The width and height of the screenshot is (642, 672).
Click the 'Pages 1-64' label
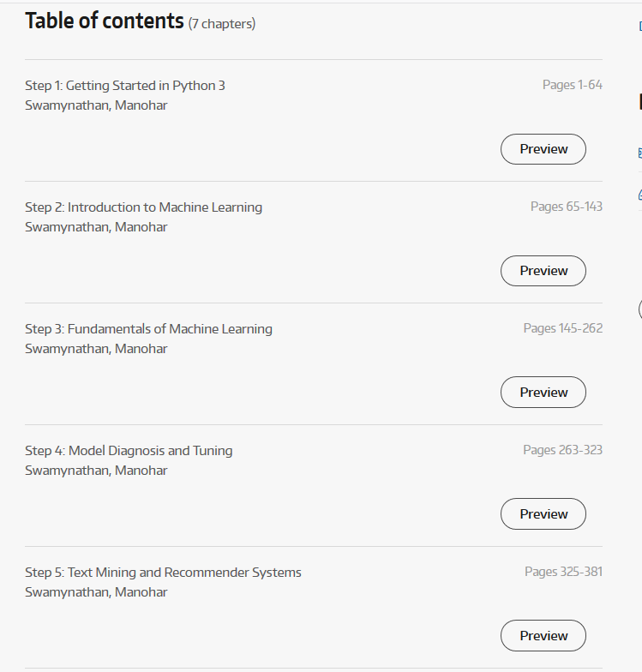pos(572,85)
